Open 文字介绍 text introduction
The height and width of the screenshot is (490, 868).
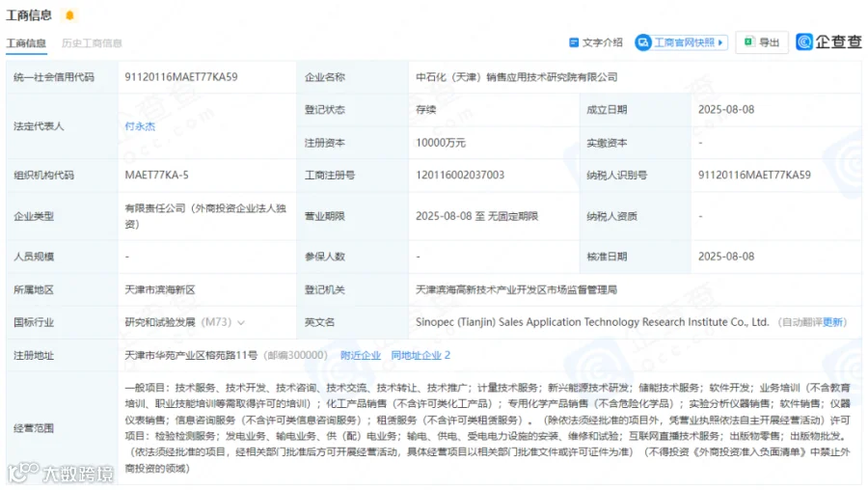coord(596,42)
